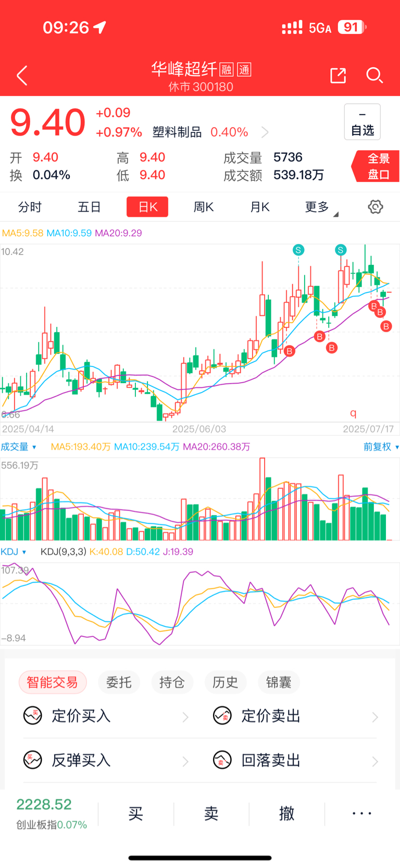Viewport: 400px width, 868px height.
Task: Tap the 2025/06/03 date label
Action: (x=199, y=429)
